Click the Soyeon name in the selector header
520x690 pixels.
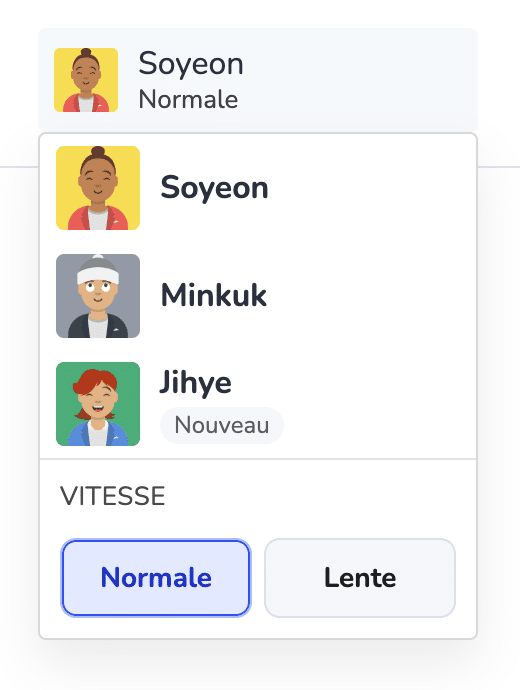191,64
